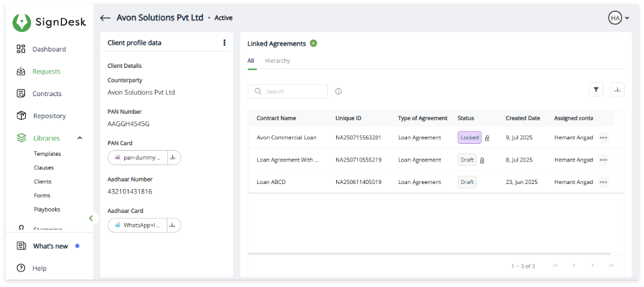This screenshot has height=287, width=644.
Task: Click the Draft badge on Loan ABCD row
Action: pyautogui.click(x=467, y=182)
